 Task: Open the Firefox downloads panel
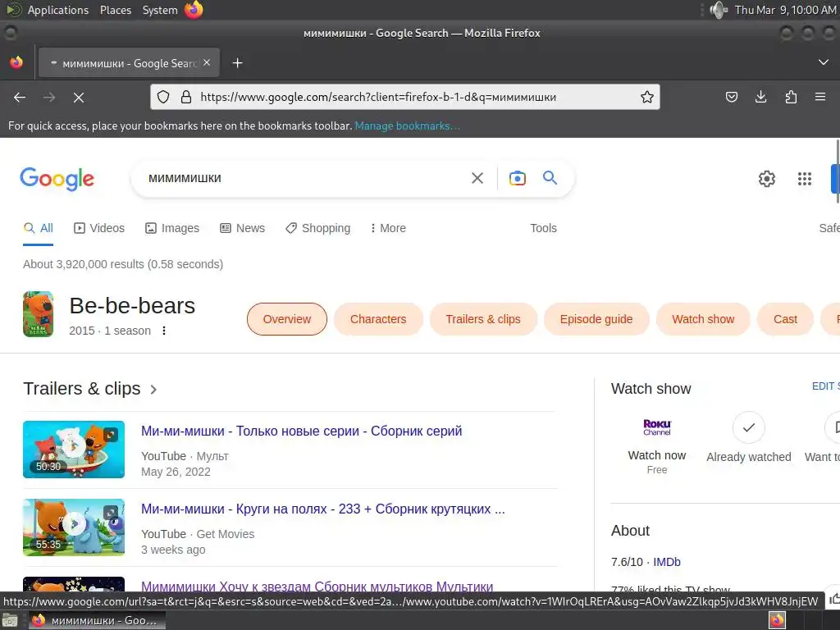[760, 97]
